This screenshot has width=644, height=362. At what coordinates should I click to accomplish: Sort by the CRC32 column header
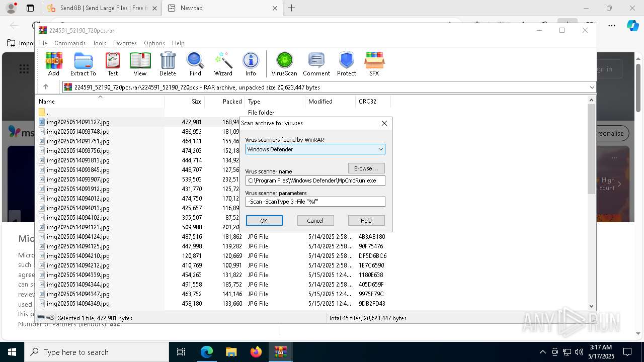373,101
